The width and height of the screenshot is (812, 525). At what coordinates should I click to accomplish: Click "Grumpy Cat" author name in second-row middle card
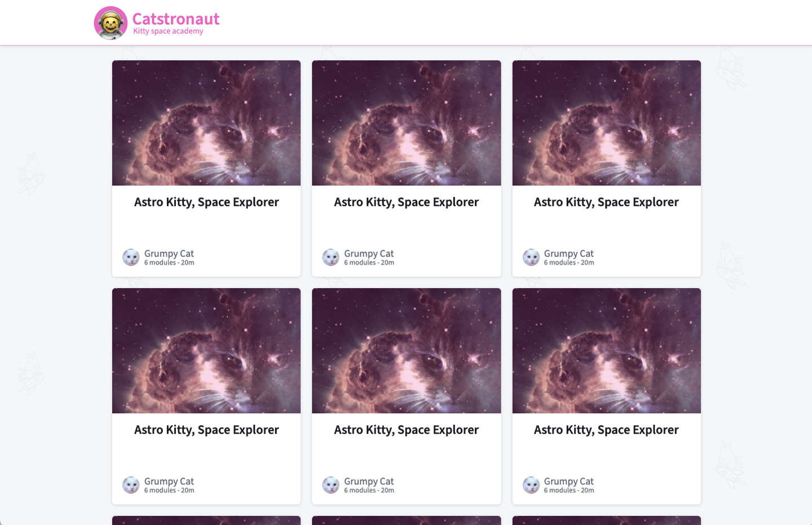click(369, 482)
